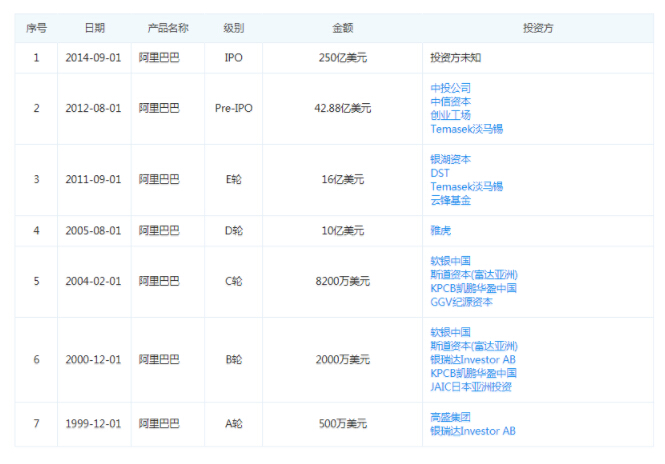Image resolution: width=665 pixels, height=464 pixels.
Task: Open 软银中国 in the C轮 row
Action: point(450,261)
